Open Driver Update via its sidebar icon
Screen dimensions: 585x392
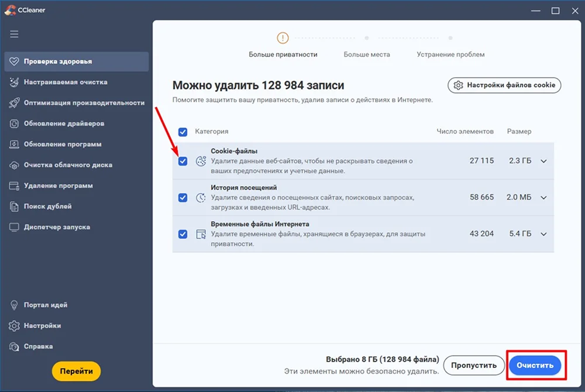tap(14, 123)
